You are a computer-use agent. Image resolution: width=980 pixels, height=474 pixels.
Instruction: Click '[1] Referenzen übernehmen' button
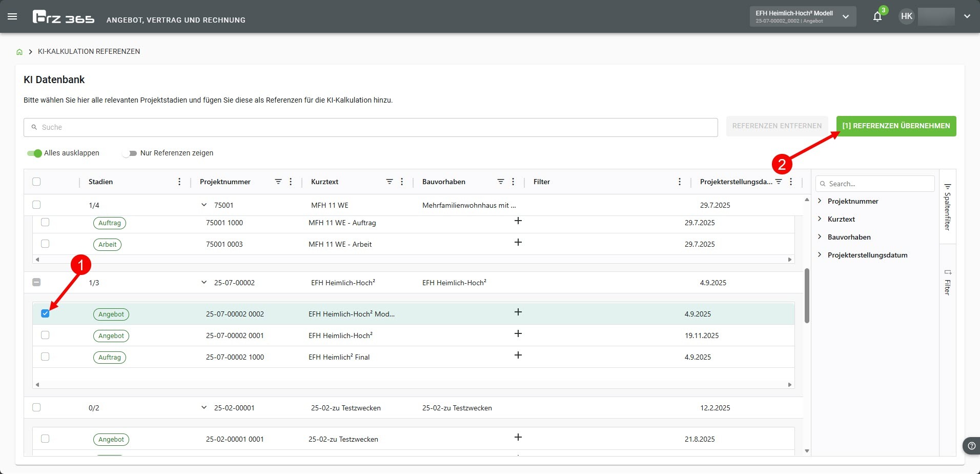(x=895, y=126)
